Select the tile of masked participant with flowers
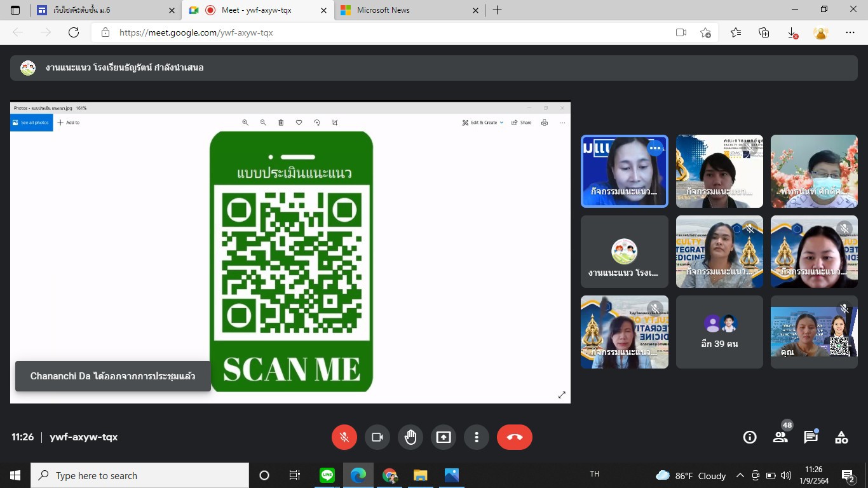Screen dimensions: 868x488 (x=814, y=171)
